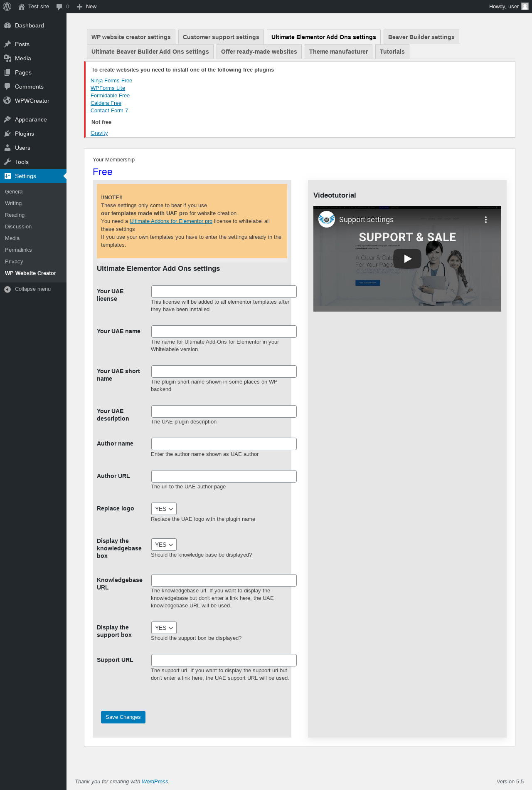This screenshot has width=532, height=790.
Task: Switch to the Customer support settings tab
Action: coord(221,37)
